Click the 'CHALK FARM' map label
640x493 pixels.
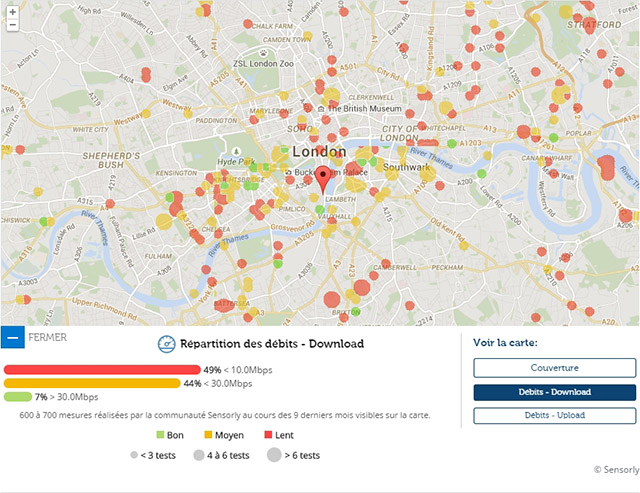point(272,26)
